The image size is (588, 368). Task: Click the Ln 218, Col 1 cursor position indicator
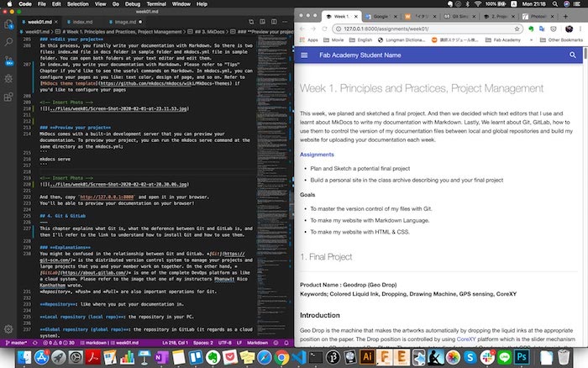175,343
